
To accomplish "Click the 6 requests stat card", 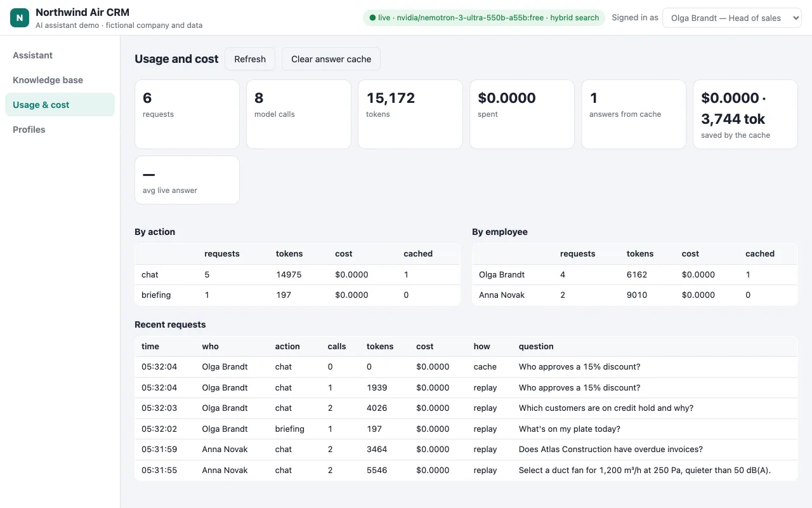I will point(187,114).
